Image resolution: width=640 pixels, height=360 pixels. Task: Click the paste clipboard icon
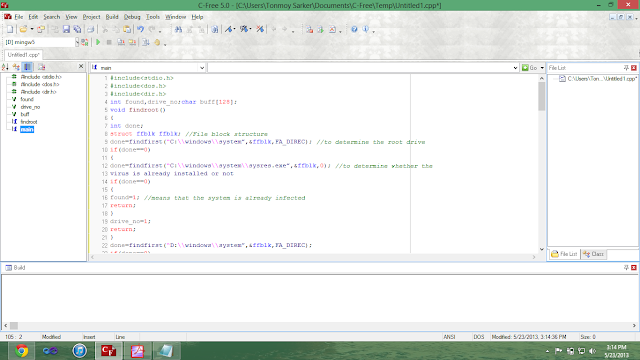click(127, 29)
